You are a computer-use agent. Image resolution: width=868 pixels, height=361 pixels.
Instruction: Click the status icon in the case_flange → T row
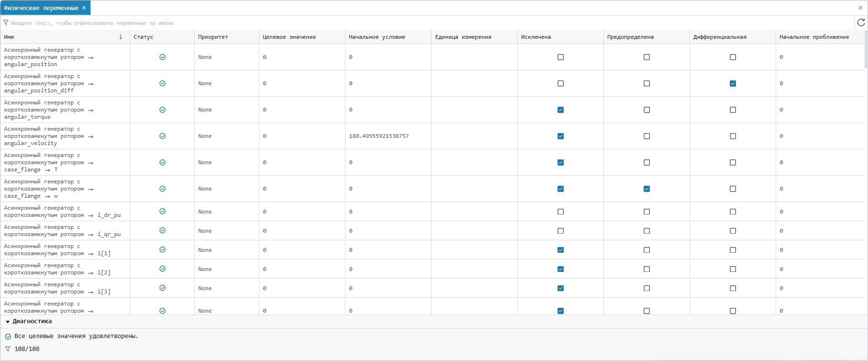(163, 162)
